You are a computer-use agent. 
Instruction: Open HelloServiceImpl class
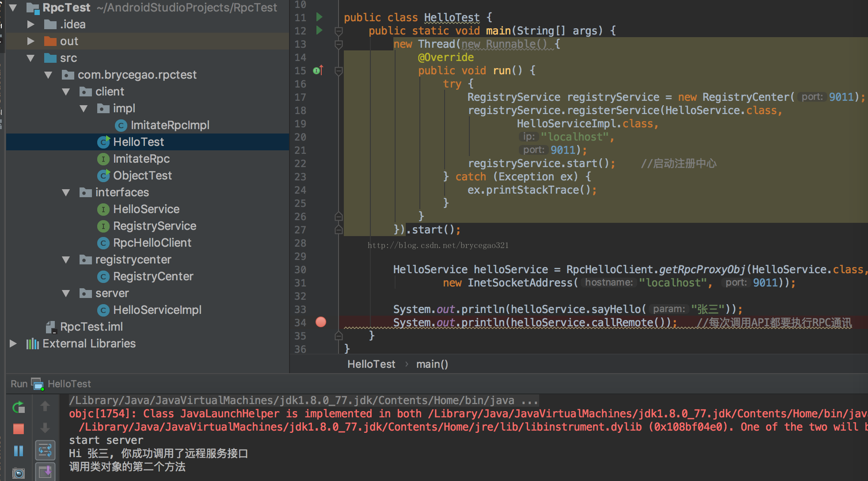point(157,310)
